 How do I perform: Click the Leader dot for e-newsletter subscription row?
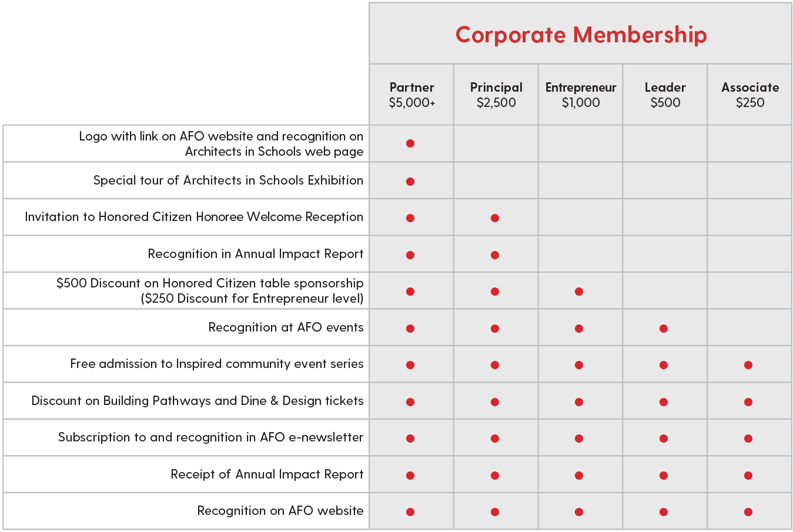point(664,439)
